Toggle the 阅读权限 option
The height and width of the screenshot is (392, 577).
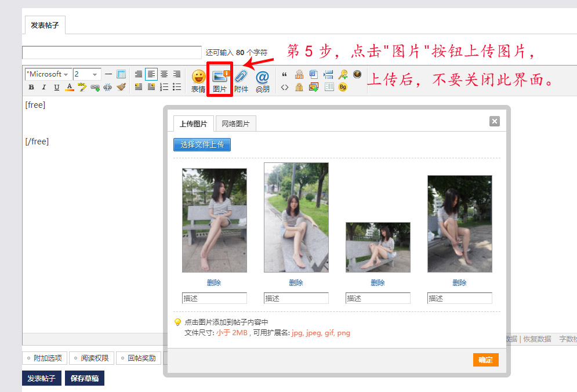[x=91, y=358]
